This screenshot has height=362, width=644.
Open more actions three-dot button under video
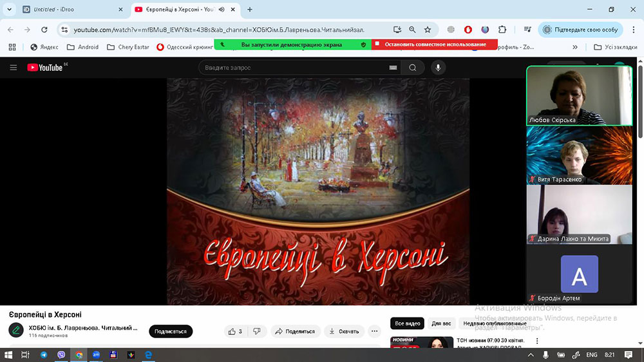click(x=375, y=331)
